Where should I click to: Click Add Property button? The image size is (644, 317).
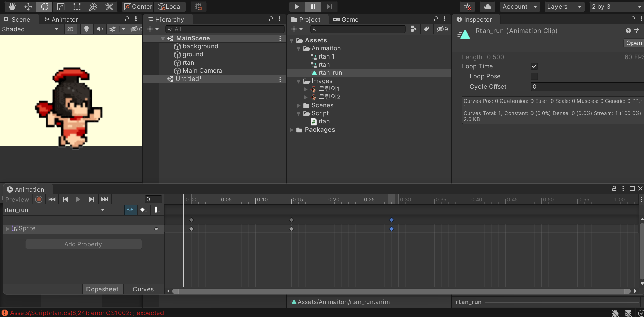[x=83, y=244]
